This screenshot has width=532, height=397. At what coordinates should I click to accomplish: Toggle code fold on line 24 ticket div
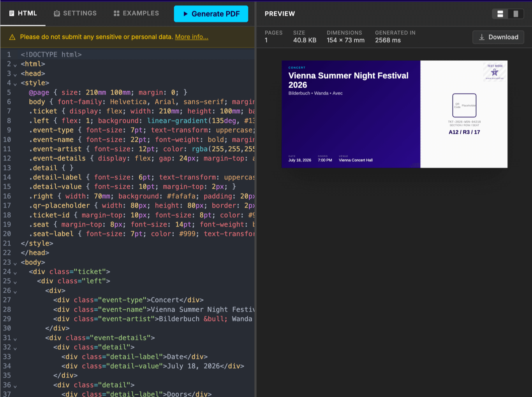coord(15,273)
